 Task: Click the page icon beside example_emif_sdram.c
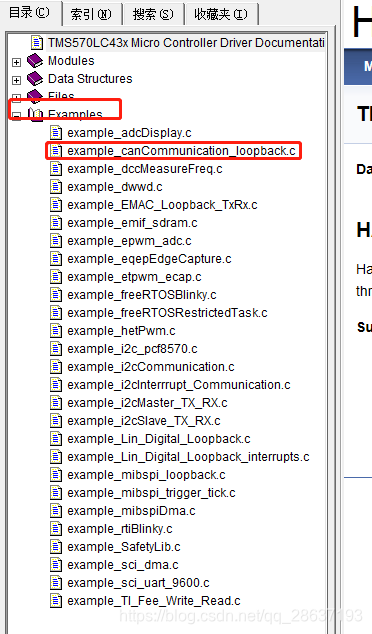click(56, 223)
